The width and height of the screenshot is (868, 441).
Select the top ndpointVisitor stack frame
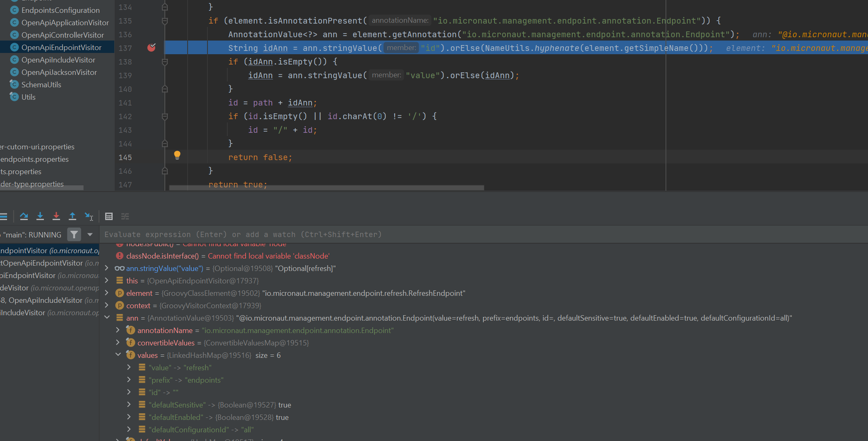[x=50, y=251]
